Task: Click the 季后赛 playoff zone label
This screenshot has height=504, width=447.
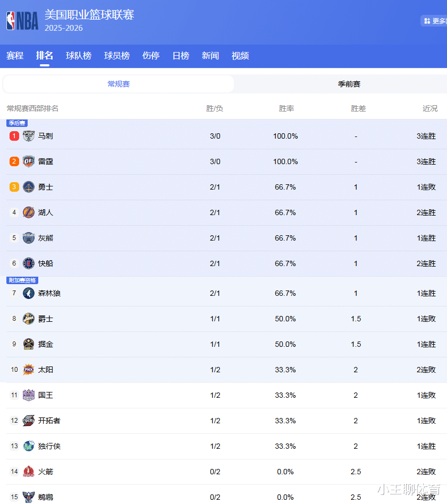Action: [17, 123]
